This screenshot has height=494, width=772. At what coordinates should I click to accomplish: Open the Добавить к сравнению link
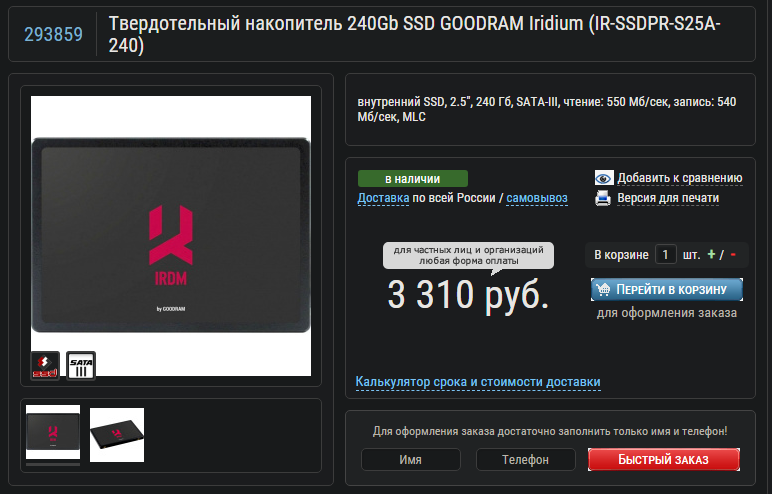tap(680, 178)
